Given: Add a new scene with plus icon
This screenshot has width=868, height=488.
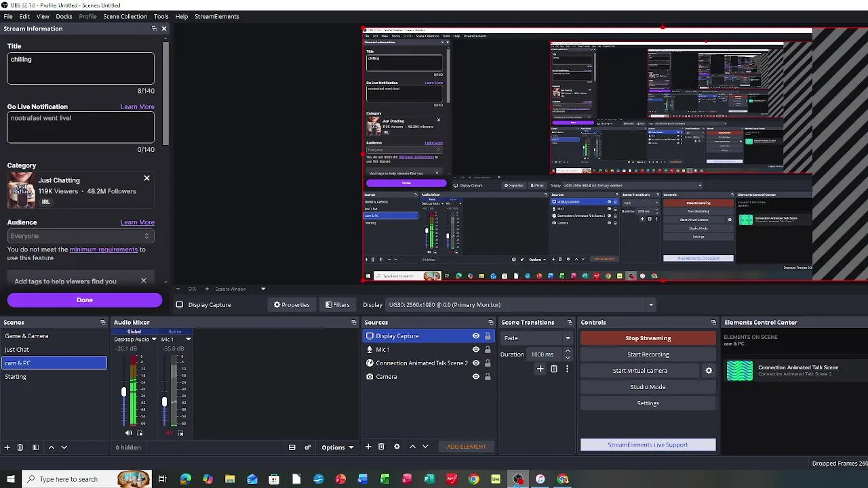Looking at the screenshot, I should [x=7, y=447].
